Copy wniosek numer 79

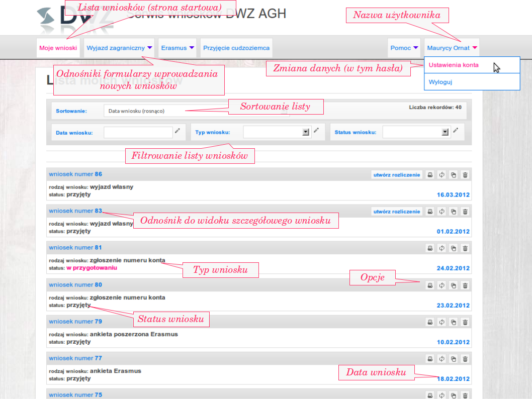453,322
